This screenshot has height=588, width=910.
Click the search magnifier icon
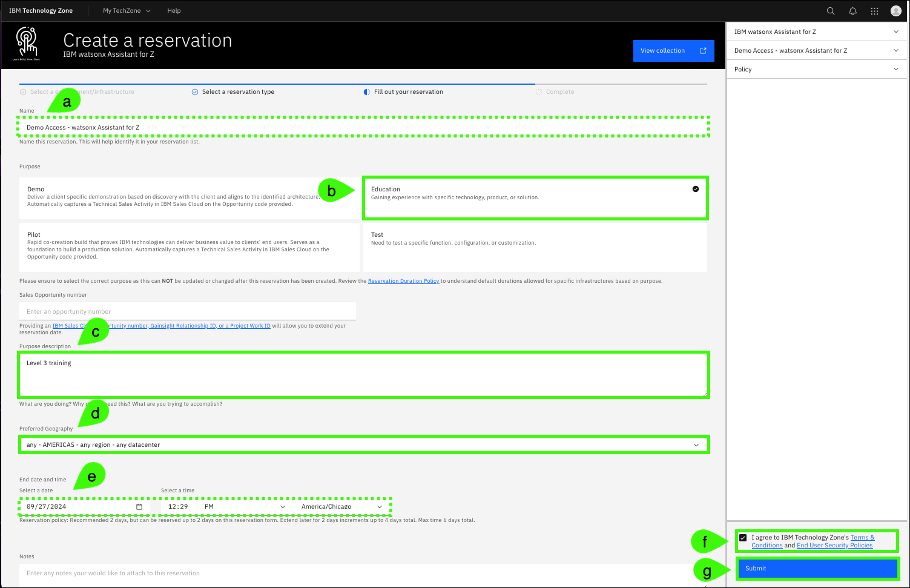[x=831, y=11]
